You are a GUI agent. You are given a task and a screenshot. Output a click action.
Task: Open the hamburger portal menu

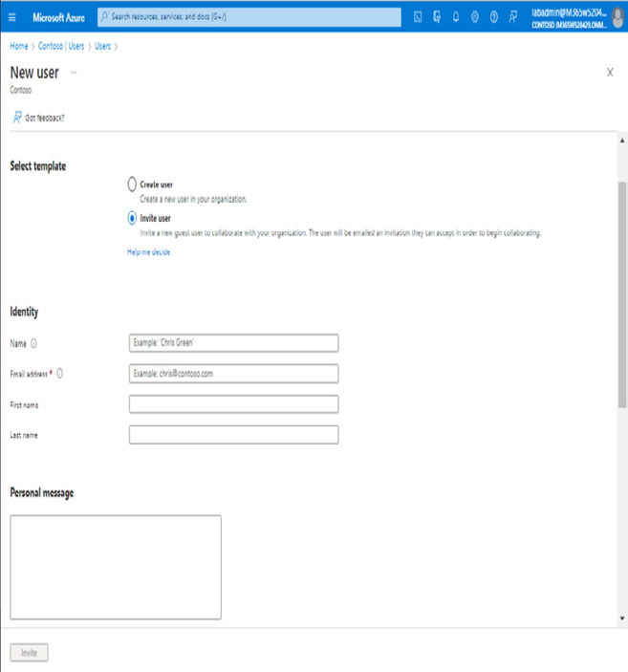click(12, 17)
